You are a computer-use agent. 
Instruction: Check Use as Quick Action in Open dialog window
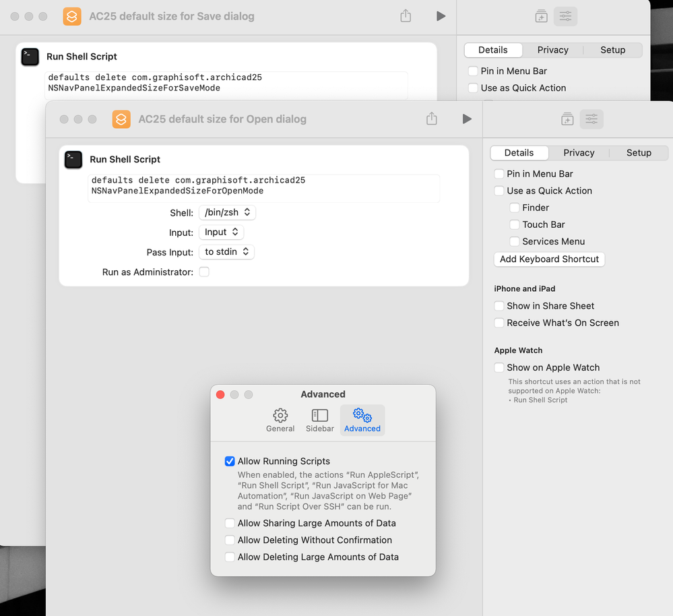click(x=499, y=191)
